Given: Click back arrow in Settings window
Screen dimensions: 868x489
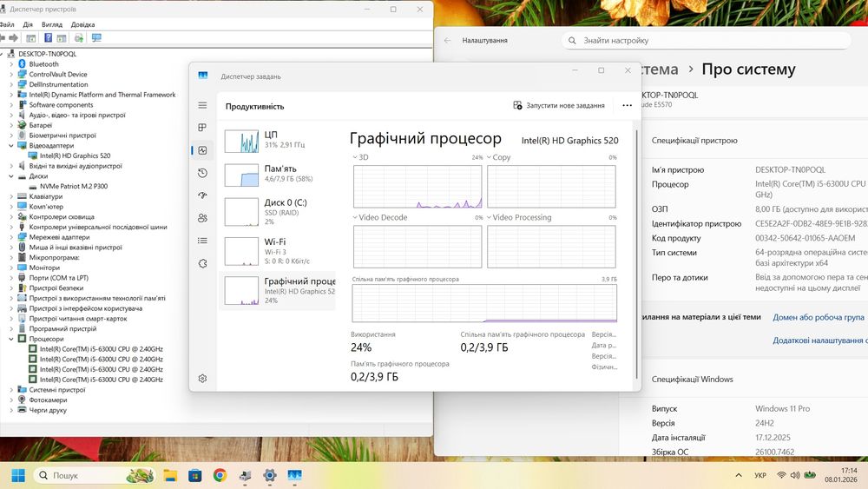Looking at the screenshot, I should (448, 41).
